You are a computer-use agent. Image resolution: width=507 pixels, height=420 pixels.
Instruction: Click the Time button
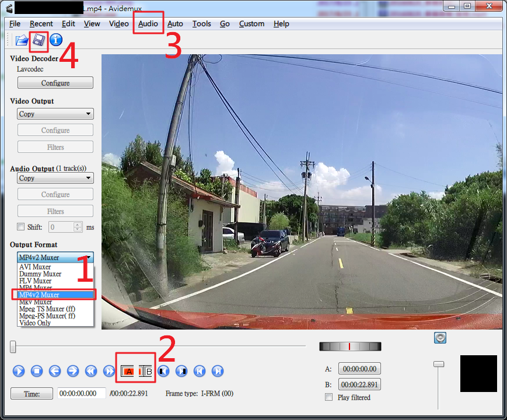point(32,394)
